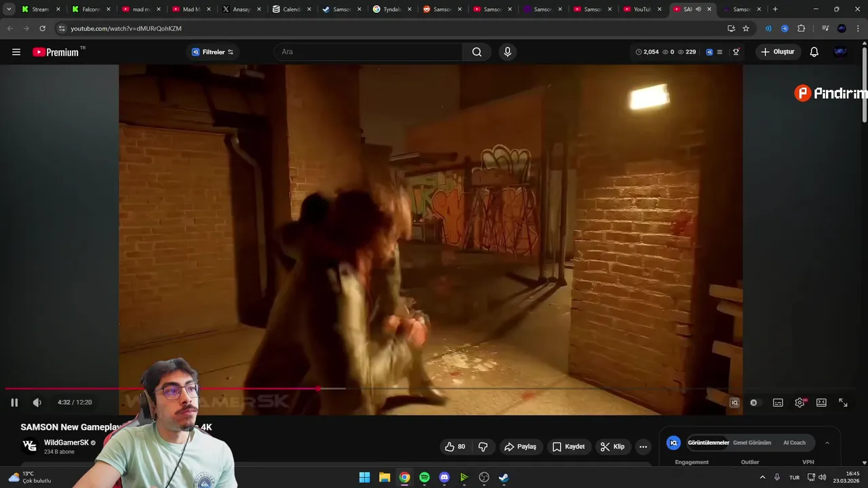Show hidden tray icons chevron
Image resolution: width=868 pixels, height=488 pixels.
click(762, 477)
